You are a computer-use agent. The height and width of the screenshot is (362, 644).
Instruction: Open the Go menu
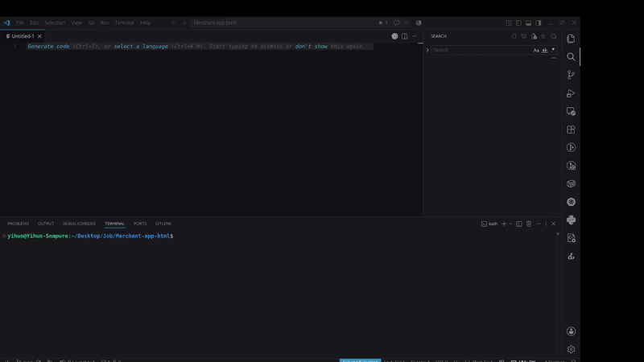coord(91,23)
